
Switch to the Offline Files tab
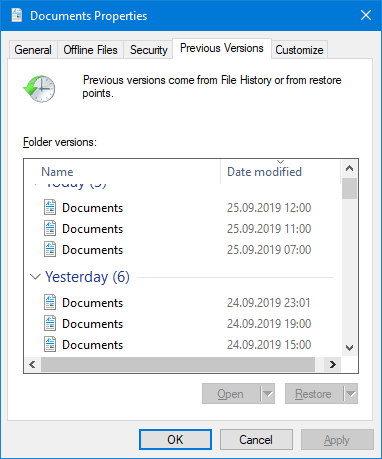click(90, 50)
